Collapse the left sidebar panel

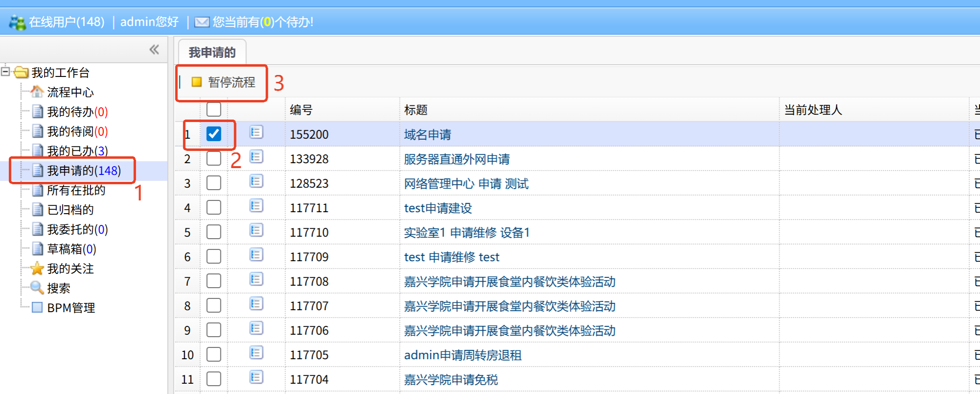click(x=154, y=49)
